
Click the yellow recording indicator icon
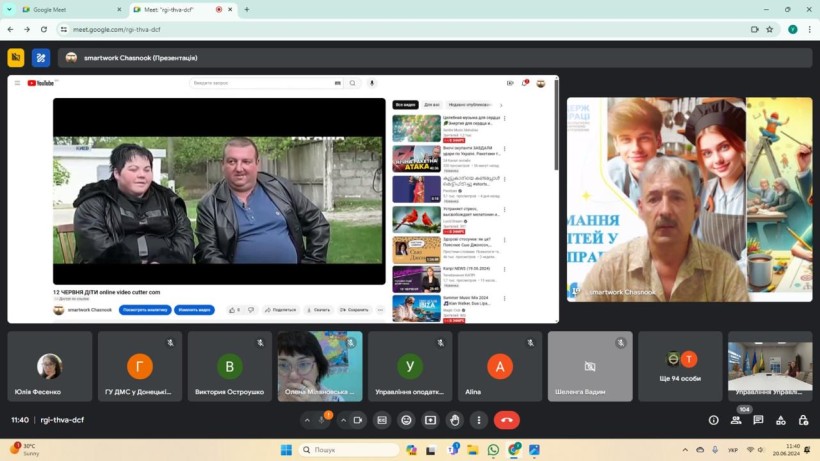16,57
